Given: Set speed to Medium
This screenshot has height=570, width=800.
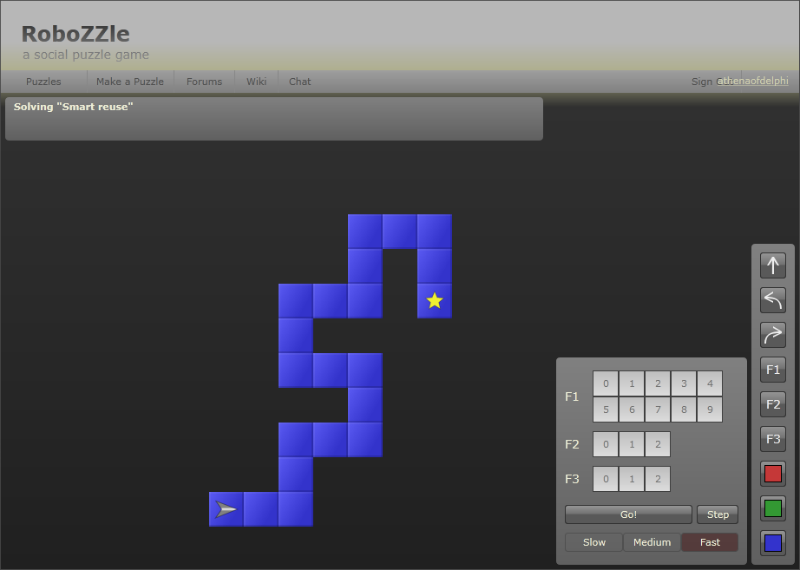Looking at the screenshot, I should (652, 542).
